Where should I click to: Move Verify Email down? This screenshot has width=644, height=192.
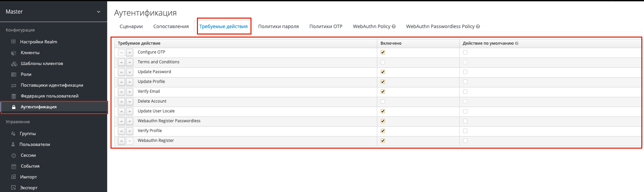[x=129, y=92]
